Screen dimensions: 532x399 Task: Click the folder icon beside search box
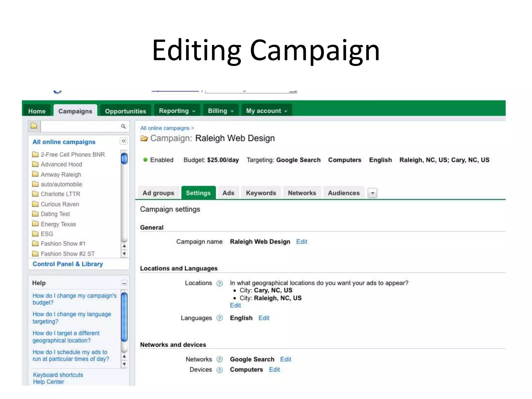point(34,126)
